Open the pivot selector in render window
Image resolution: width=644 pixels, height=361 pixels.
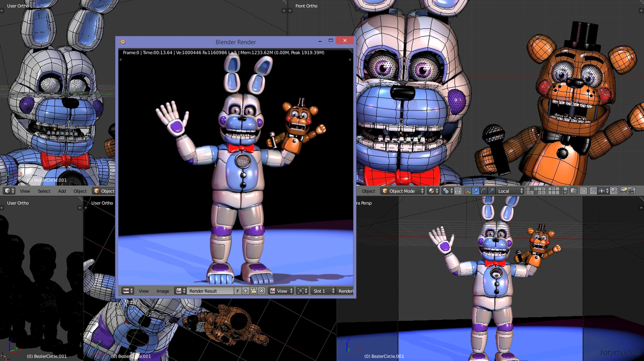click(302, 291)
